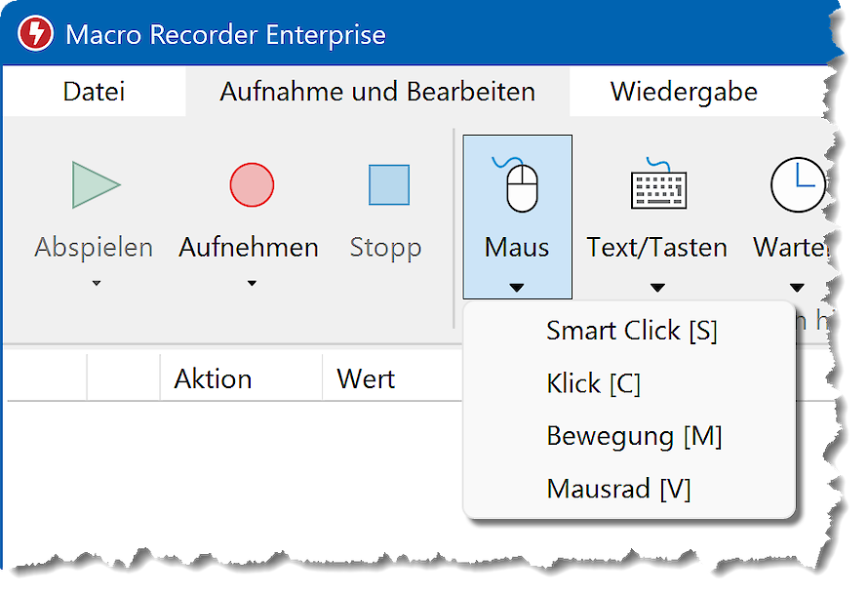The width and height of the screenshot is (868, 595).
Task: Open the dropdown arrow under Aufnehmen
Action: pos(251,284)
